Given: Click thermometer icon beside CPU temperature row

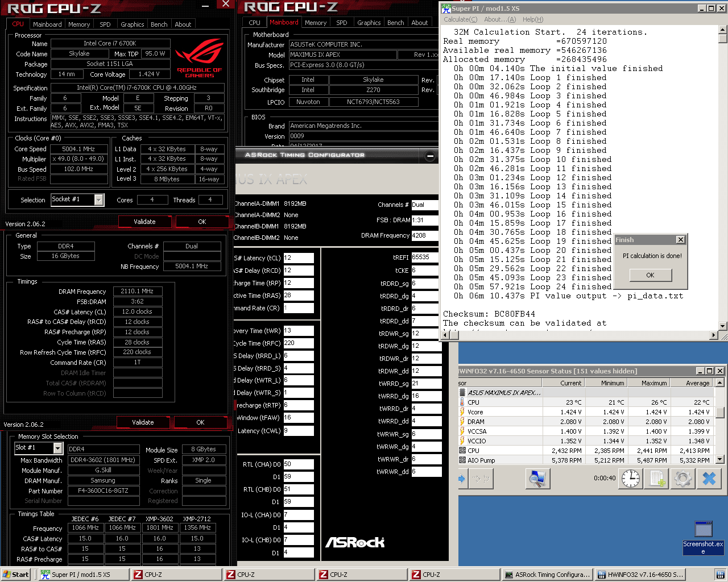Looking at the screenshot, I should coord(462,402).
